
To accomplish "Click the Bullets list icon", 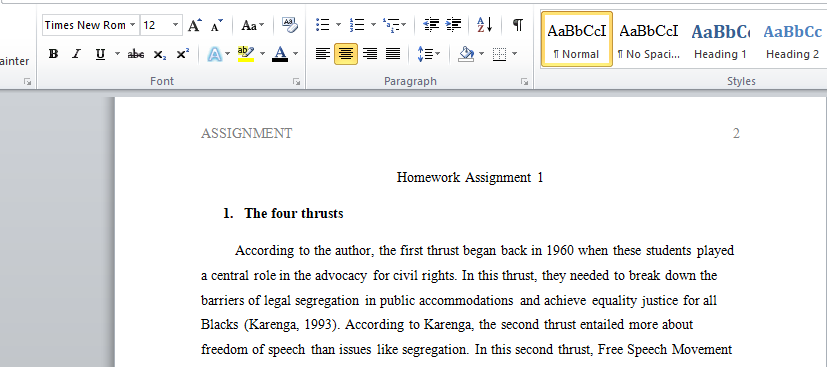I will [322, 24].
